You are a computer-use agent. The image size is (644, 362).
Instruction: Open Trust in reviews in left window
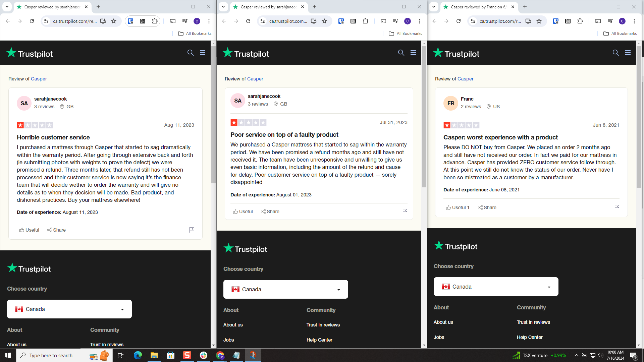[107, 345]
